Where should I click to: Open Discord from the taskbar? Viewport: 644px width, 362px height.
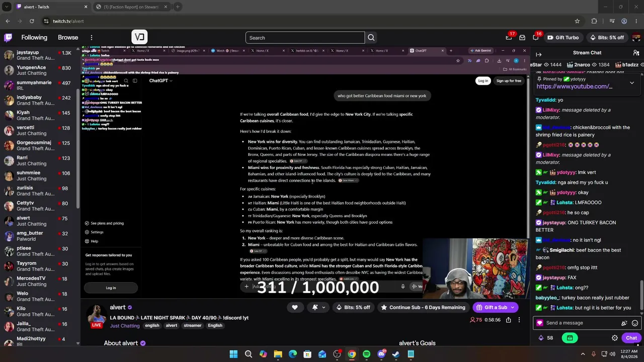(381, 354)
